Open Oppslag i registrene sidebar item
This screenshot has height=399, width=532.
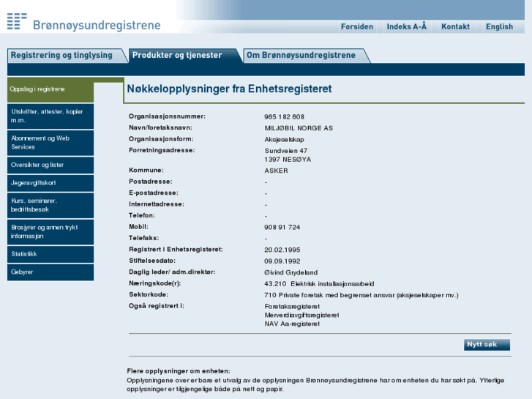pos(50,89)
